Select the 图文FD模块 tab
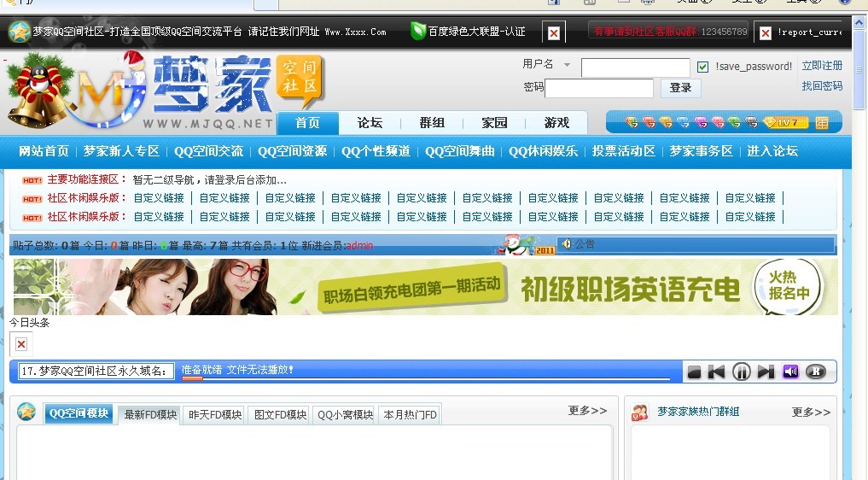 (x=280, y=414)
